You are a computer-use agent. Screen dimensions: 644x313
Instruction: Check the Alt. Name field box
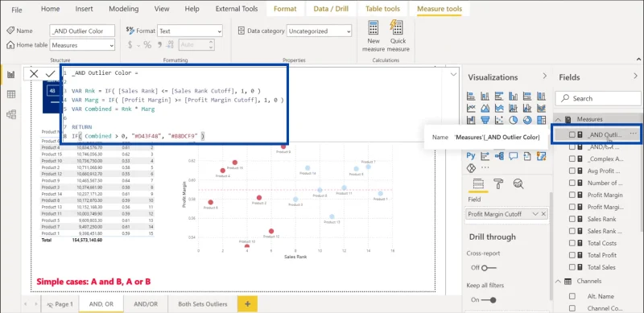[x=572, y=296]
